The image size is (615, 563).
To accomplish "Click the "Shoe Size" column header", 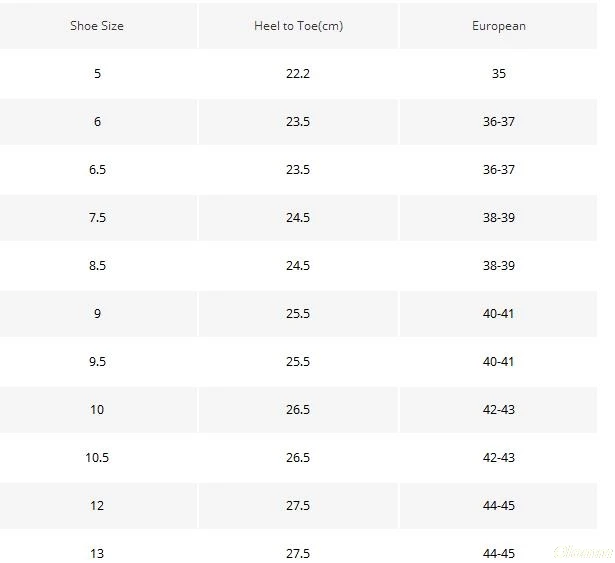I will tap(97, 26).
